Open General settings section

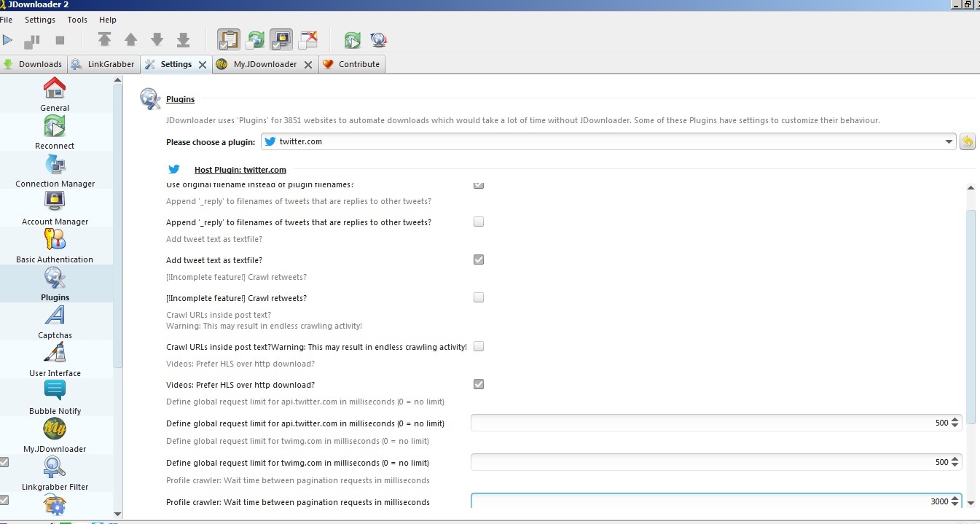55,95
